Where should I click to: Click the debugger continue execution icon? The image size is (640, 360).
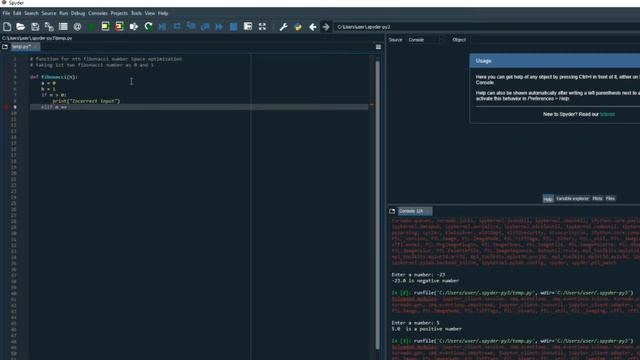click(x=219, y=27)
